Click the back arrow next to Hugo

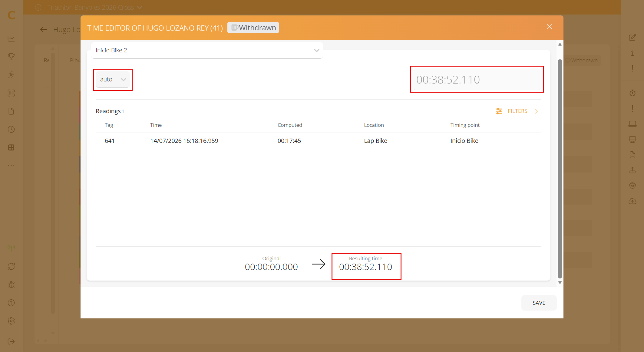coord(44,29)
